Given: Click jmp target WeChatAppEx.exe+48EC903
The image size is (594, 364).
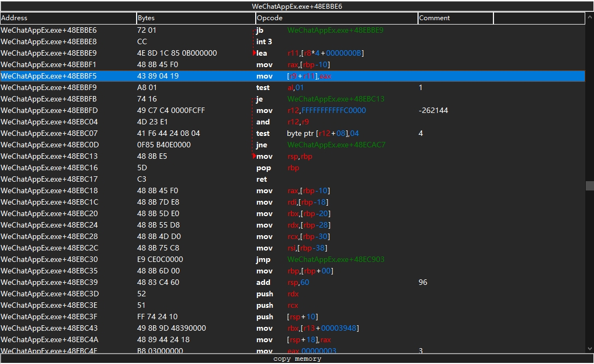Looking at the screenshot, I should pyautogui.click(x=335, y=260).
